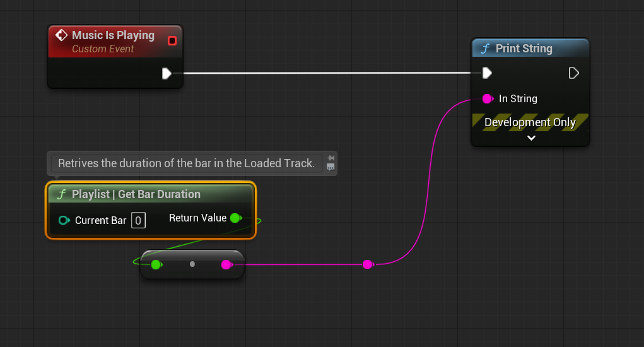Click the Print String output exec pin

[x=573, y=73]
